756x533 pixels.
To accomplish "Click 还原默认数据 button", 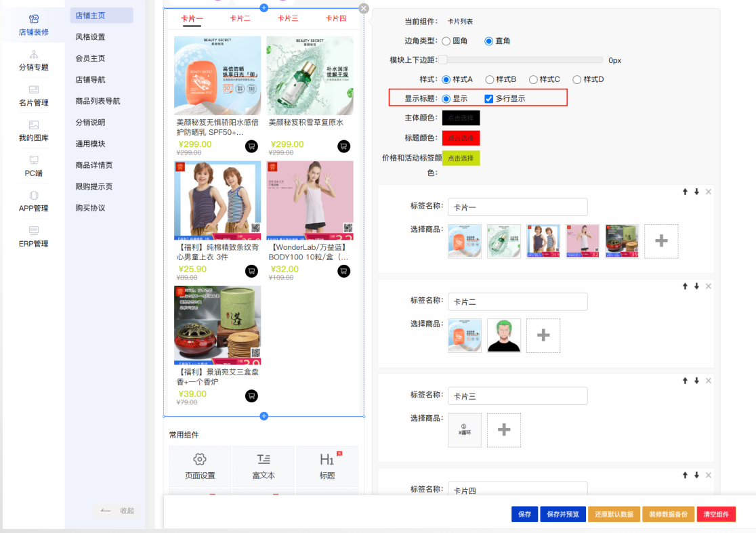I will [x=614, y=514].
